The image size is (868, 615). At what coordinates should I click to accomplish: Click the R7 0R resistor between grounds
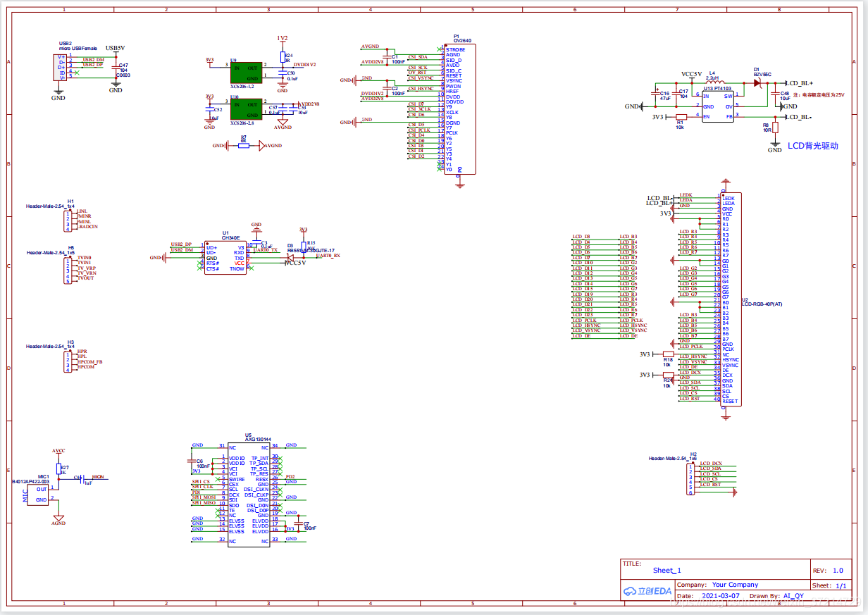point(244,146)
